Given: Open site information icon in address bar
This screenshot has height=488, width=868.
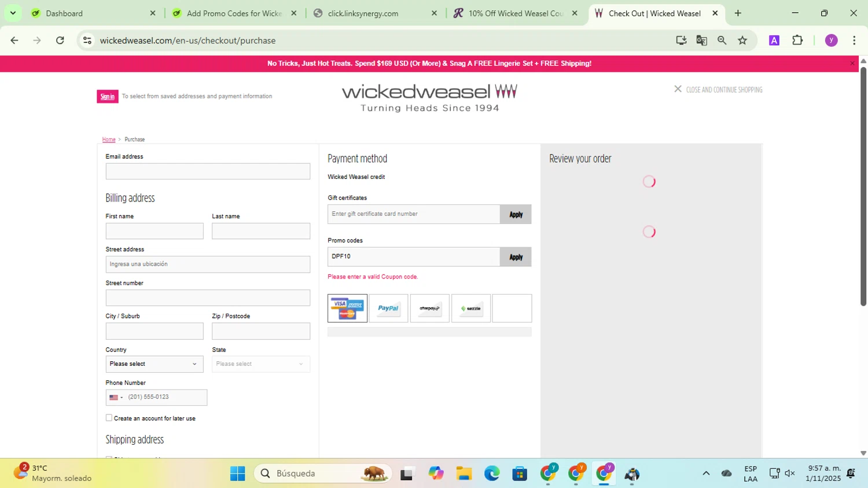Looking at the screenshot, I should click(x=87, y=41).
